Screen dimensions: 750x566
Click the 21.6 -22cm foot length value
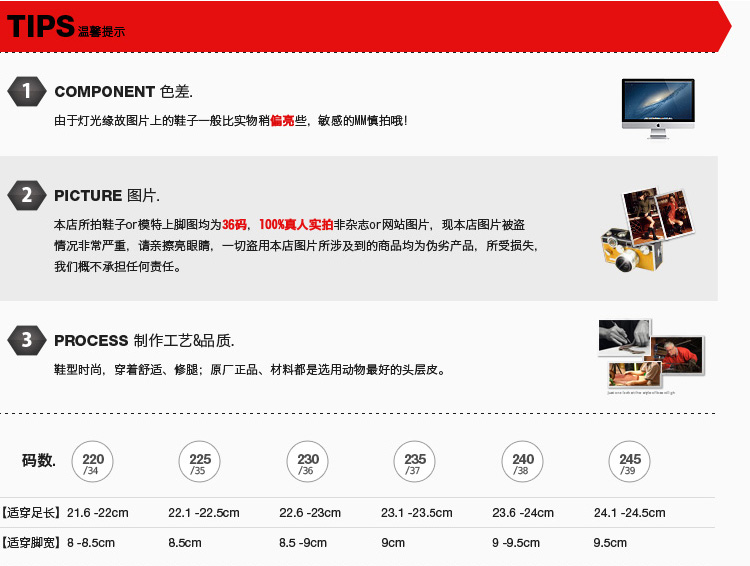coord(98,513)
